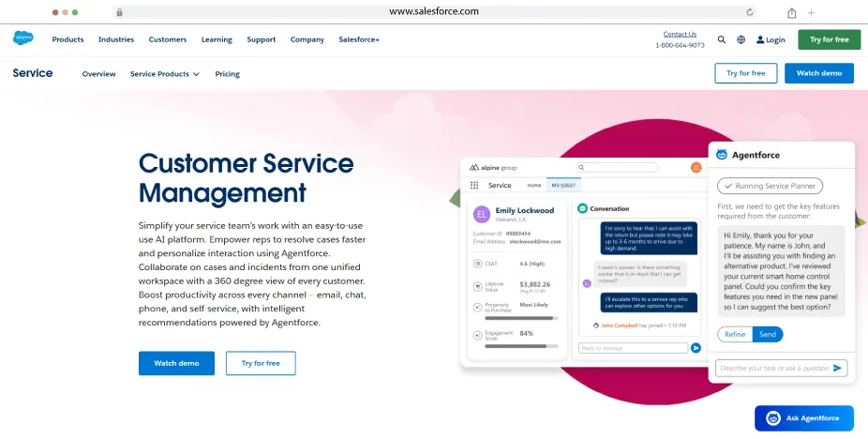
Task: Click the browser share icon
Action: 792,12
